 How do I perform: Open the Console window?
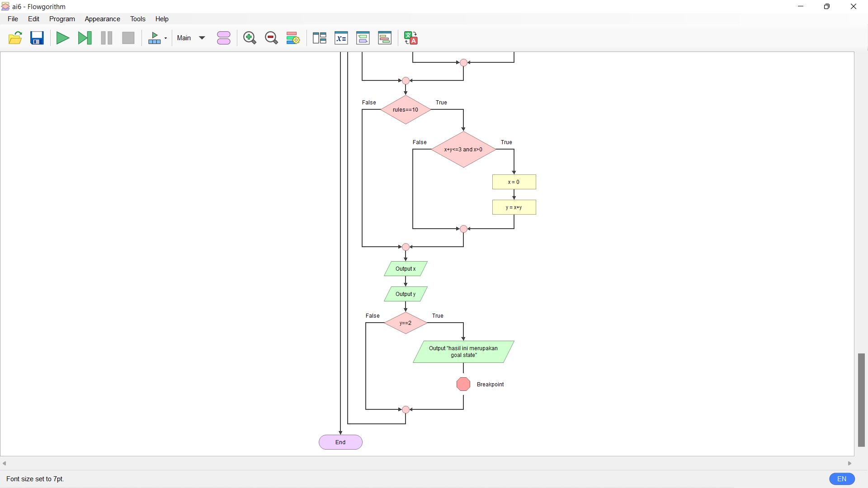[x=363, y=38]
